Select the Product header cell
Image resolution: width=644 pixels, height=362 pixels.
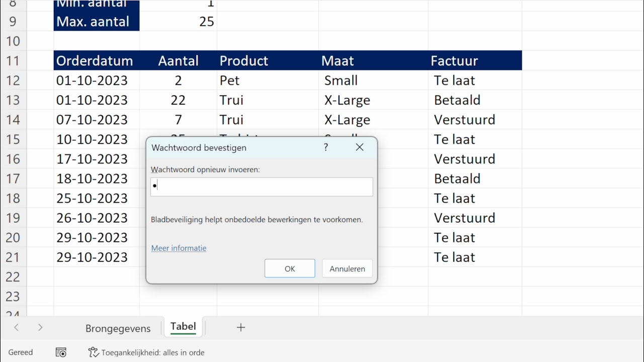(268, 61)
